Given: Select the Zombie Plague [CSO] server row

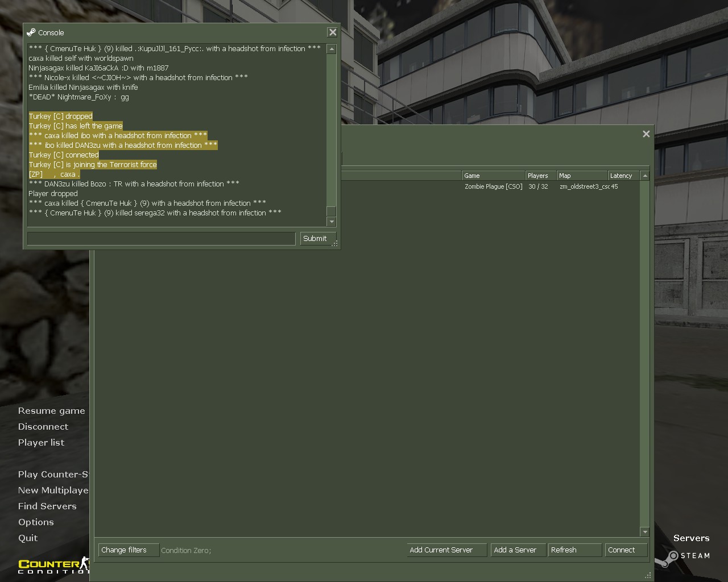Looking at the screenshot, I should [x=493, y=187].
